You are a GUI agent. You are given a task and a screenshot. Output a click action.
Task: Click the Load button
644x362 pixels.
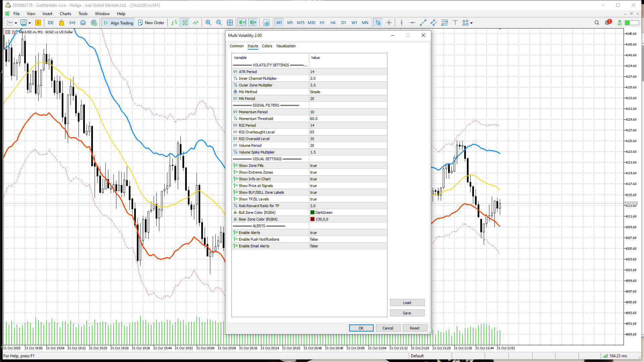[x=407, y=303]
